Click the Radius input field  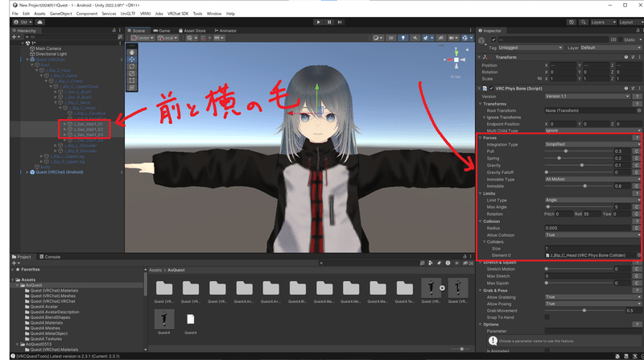[588, 228]
